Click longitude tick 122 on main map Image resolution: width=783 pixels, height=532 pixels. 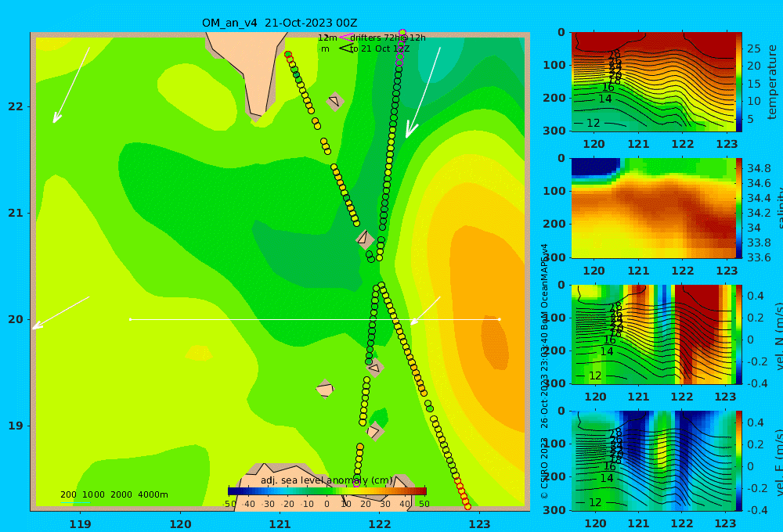click(x=380, y=524)
